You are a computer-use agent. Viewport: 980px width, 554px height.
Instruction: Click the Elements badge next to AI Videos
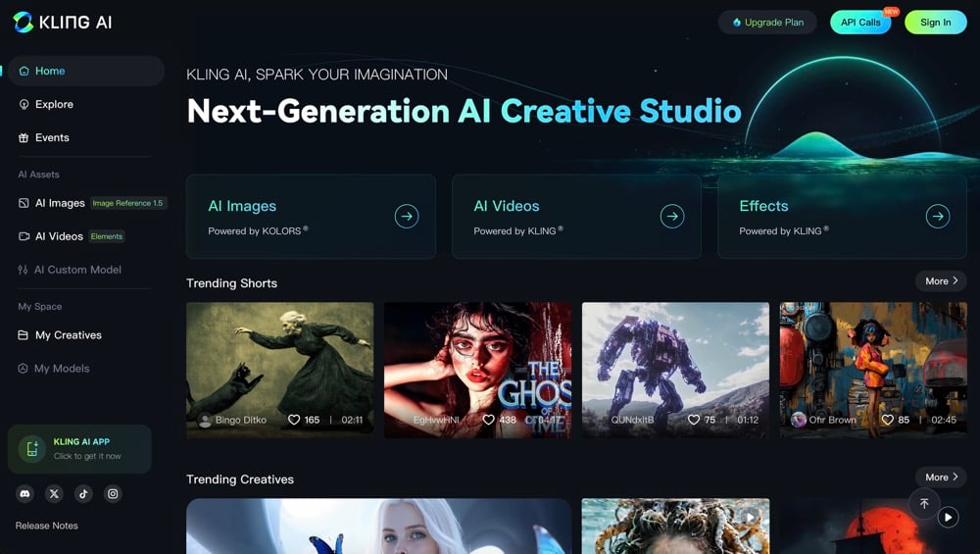107,236
